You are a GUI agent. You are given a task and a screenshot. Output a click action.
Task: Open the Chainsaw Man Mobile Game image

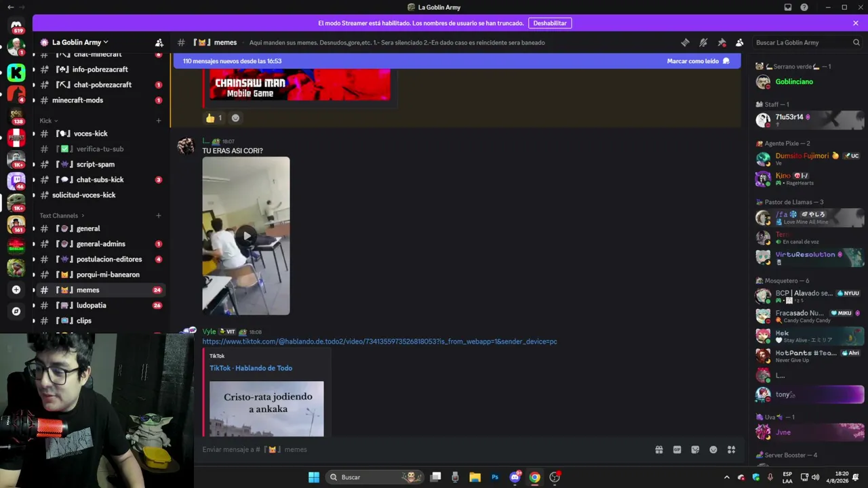(300, 84)
